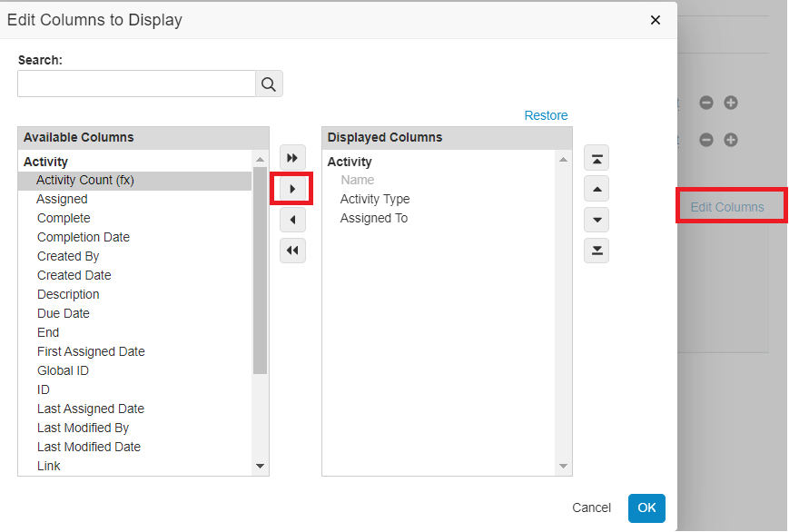Click the Restore link
The image size is (789, 532).
[546, 115]
